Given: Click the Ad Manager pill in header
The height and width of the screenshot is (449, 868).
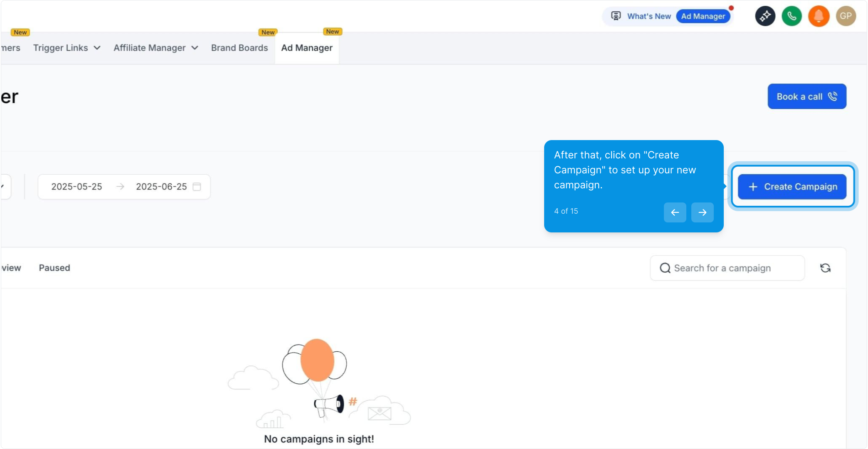Looking at the screenshot, I should [703, 16].
